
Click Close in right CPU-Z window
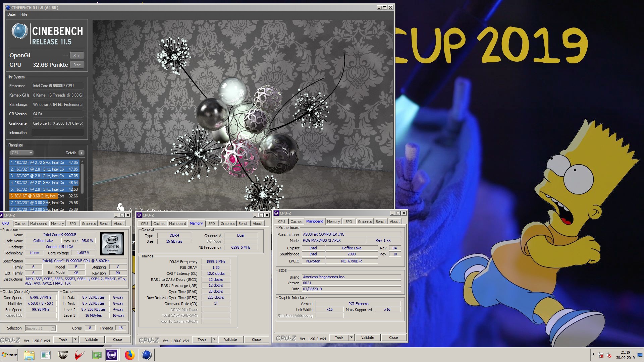click(393, 338)
